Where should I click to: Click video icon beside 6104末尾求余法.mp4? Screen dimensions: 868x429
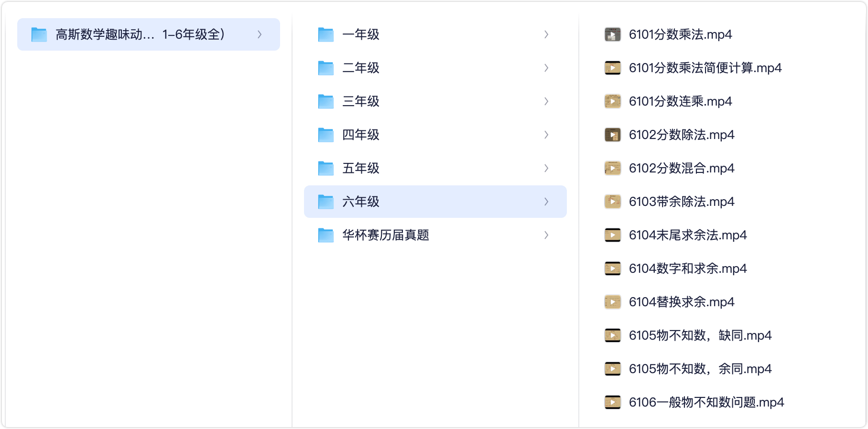612,235
